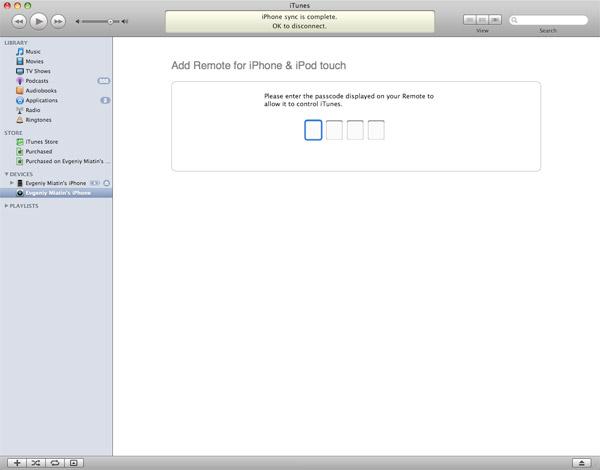600x470 pixels.
Task: Skip to the next track
Action: click(x=58, y=21)
